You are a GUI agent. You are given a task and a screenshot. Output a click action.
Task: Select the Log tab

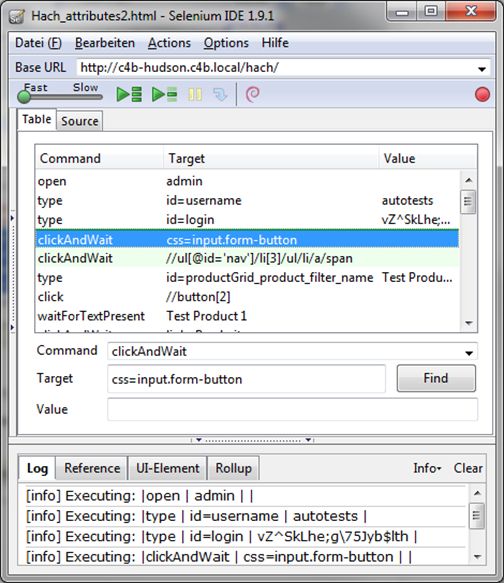tap(37, 468)
